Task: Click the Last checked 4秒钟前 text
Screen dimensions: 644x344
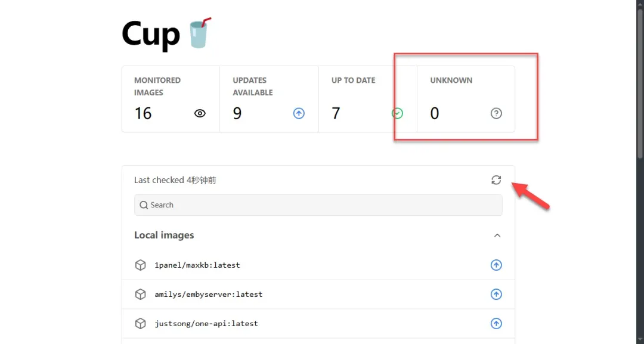Action: [x=175, y=180]
